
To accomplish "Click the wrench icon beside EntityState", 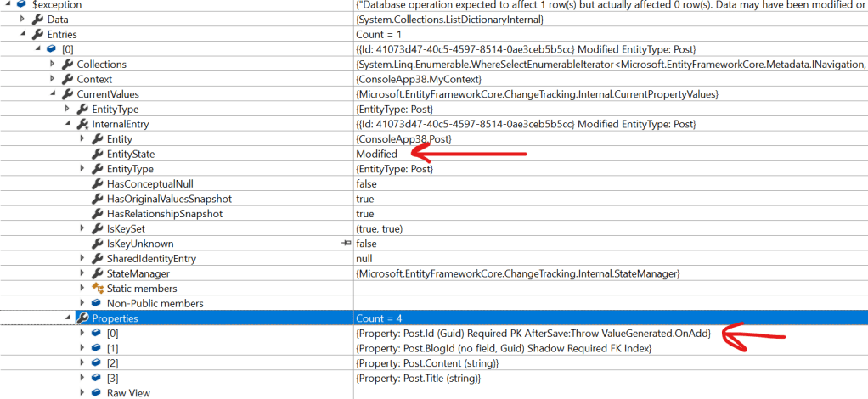I will click(x=98, y=155).
